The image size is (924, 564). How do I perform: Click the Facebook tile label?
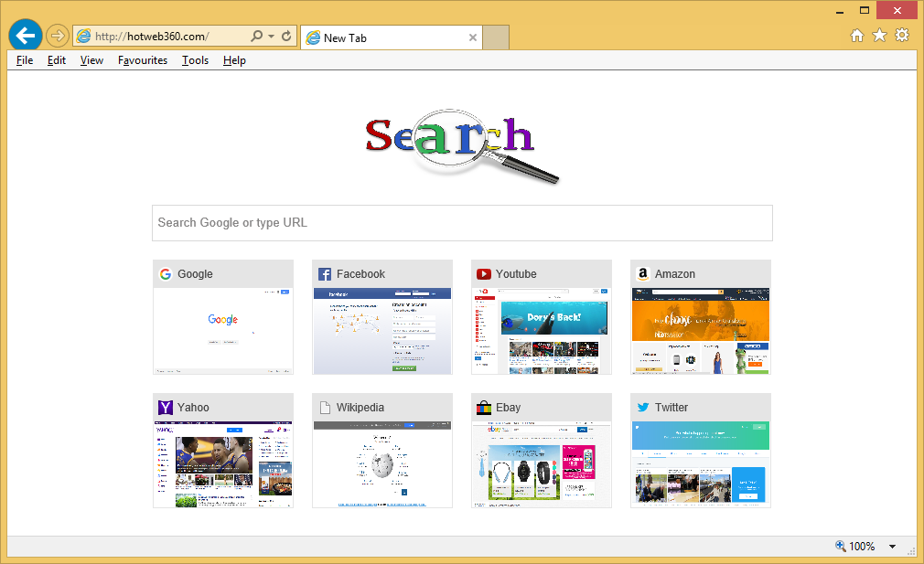coord(360,273)
